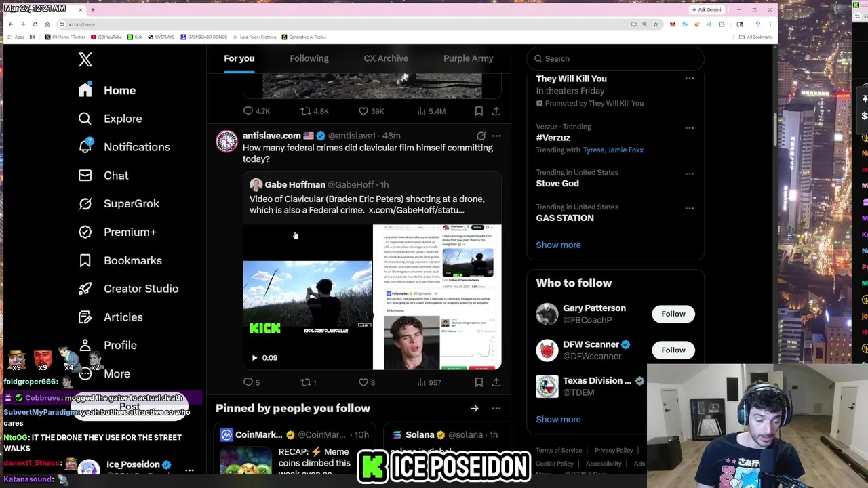Open SuperGrok in sidebar

[x=119, y=203]
